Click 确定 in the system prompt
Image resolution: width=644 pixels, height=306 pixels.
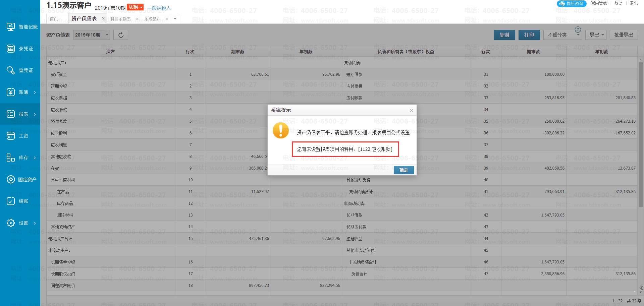(404, 170)
